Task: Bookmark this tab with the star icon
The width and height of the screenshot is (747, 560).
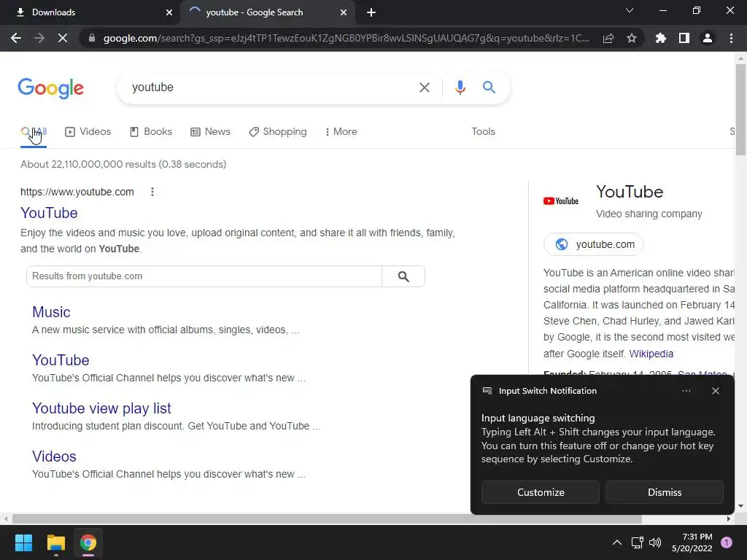Action: point(632,38)
